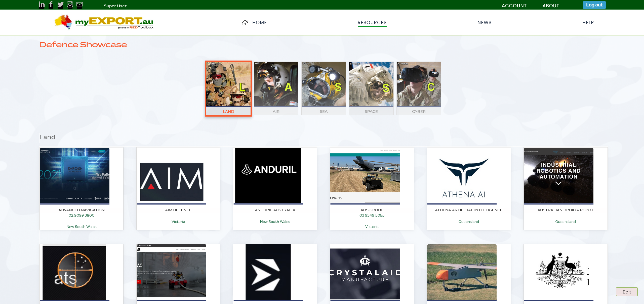Open the ABOUT menu
Screen dimensions: 644x304
point(551,6)
